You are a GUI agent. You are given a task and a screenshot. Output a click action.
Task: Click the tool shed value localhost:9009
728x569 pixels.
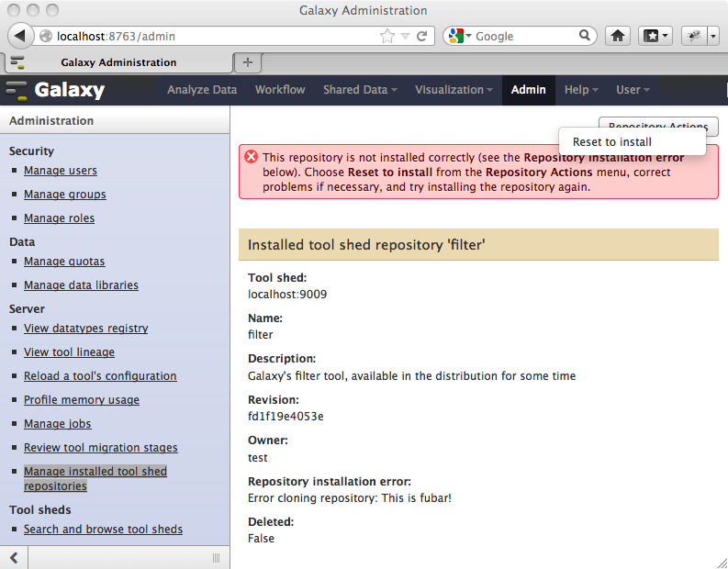coord(287,295)
